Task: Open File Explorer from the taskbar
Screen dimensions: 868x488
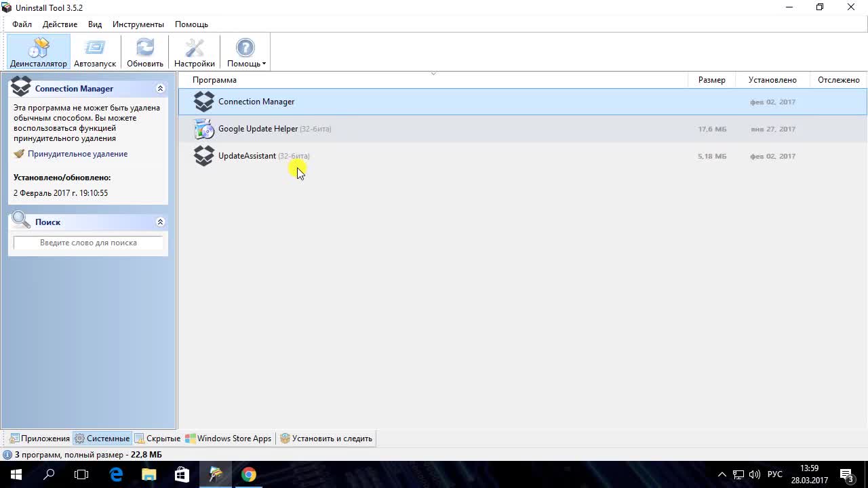Action: 149,474
